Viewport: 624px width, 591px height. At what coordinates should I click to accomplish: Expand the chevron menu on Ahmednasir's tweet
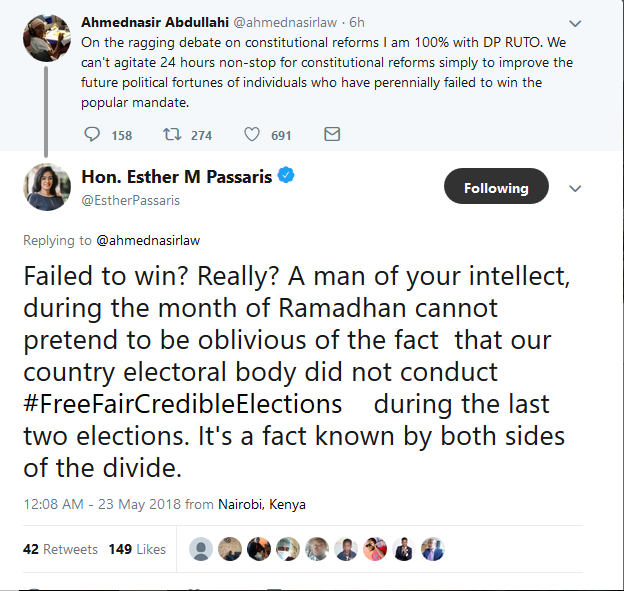[x=574, y=22]
